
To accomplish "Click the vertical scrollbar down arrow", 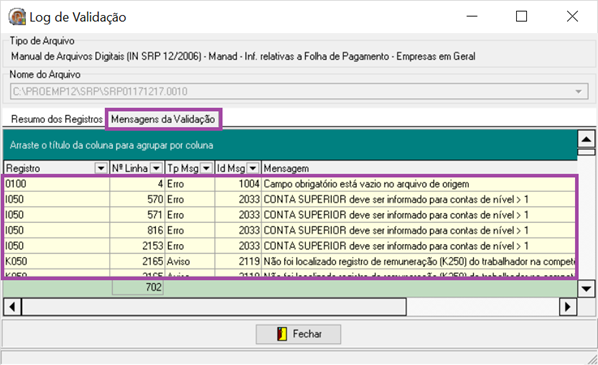I will [x=586, y=288].
